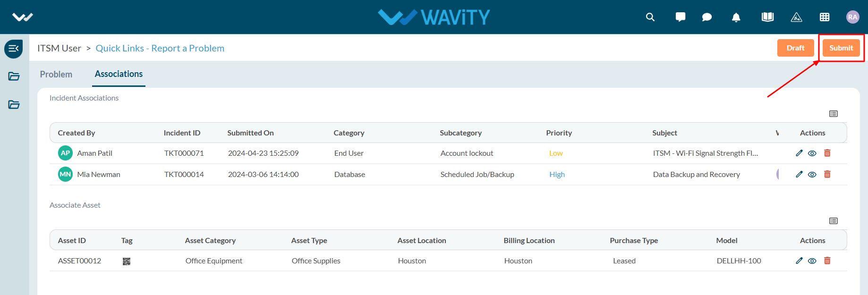868x295 pixels.
Task: Click Database category cell
Action: pos(349,175)
